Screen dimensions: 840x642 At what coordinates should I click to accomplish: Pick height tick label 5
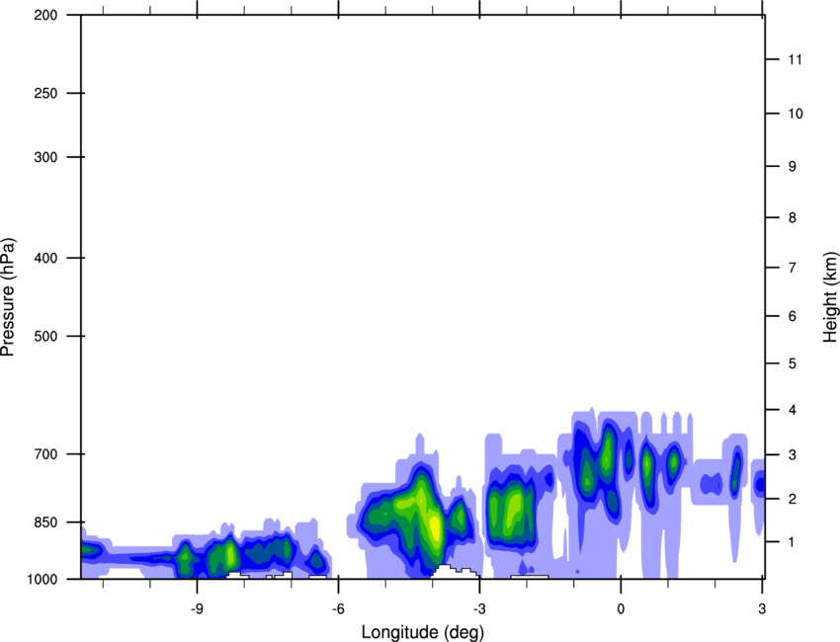pos(793,363)
